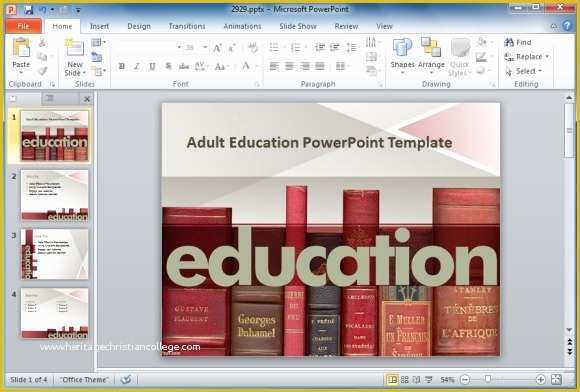Toggle Strikethrough formatting
Viewport: 580px width, 392px height.
[184, 66]
